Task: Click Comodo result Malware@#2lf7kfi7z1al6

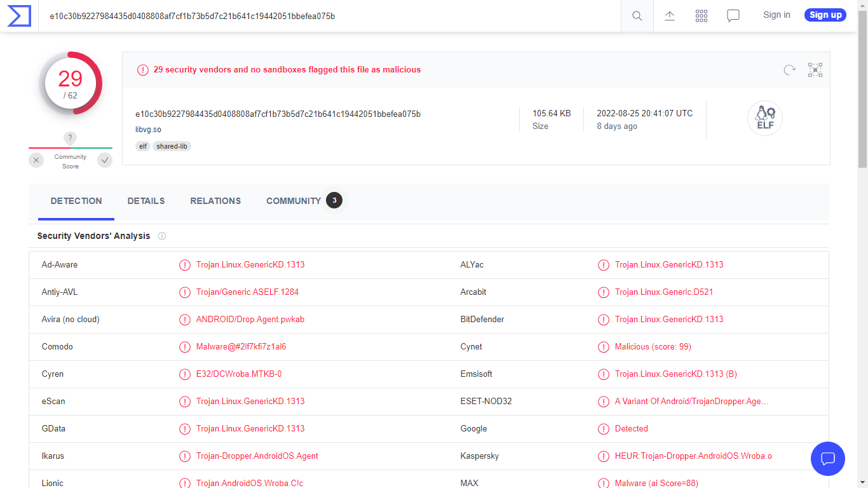Action: point(241,347)
